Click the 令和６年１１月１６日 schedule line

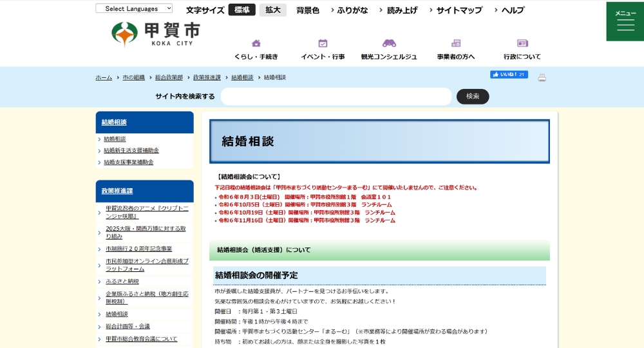pos(307,220)
